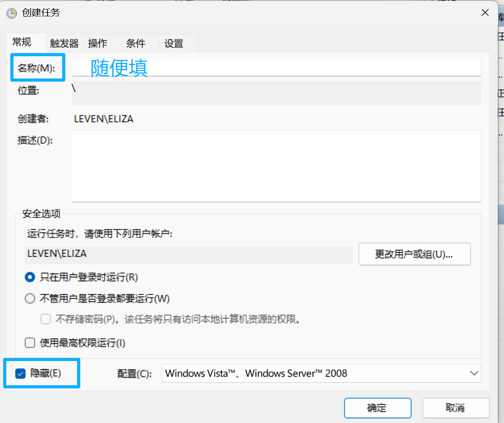504x423 pixels.
Task: Expand the 配置 dropdown arrow
Action: click(474, 373)
